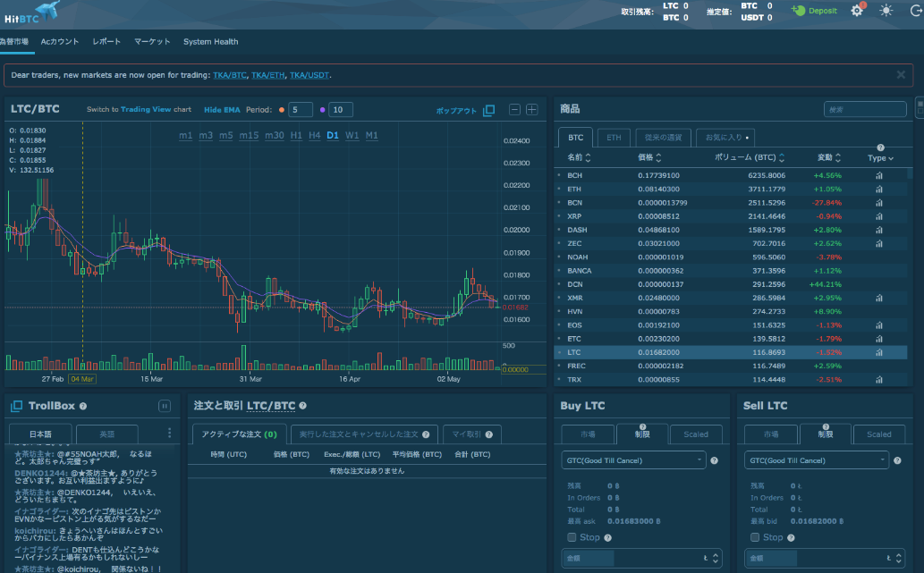The image size is (924, 573).
Task: Switch TrollBox to 英語 tab
Action: coord(107,434)
